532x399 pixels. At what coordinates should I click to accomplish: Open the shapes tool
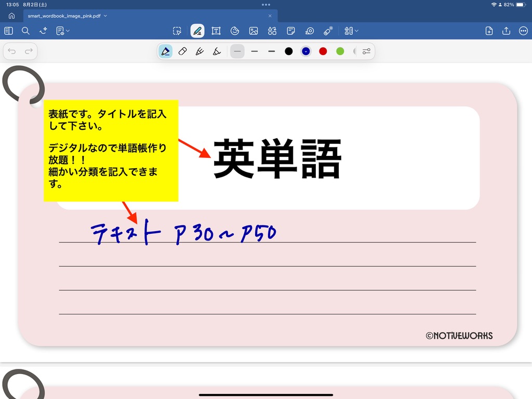272,31
